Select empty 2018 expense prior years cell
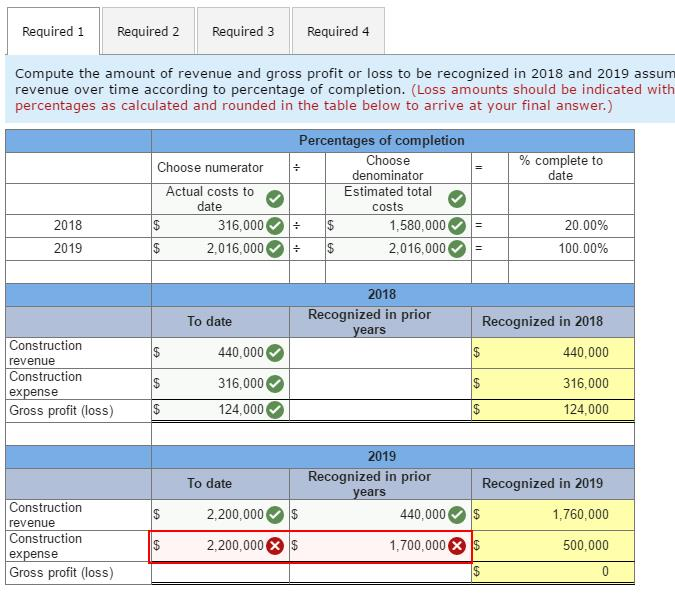 point(381,384)
